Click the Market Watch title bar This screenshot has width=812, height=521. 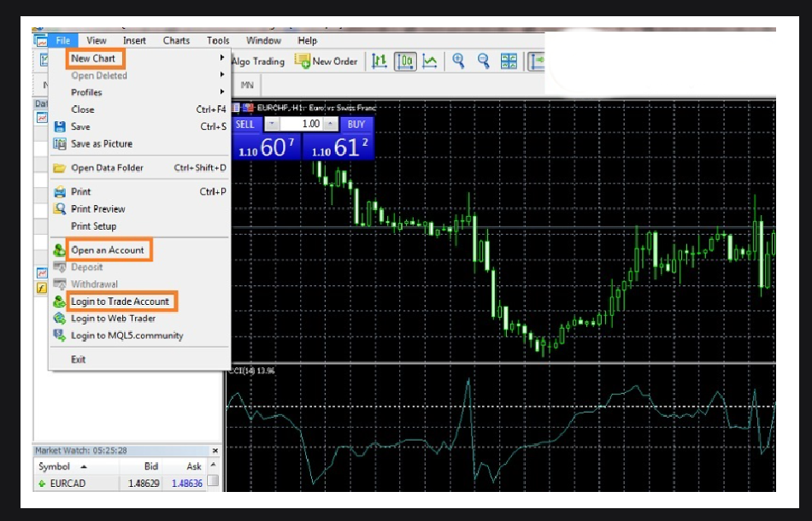pos(122,451)
